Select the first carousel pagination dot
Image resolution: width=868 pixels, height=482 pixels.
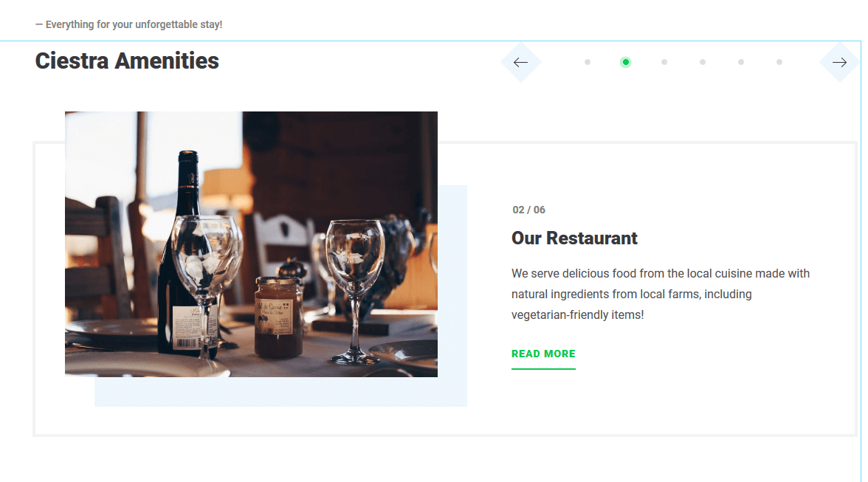[588, 62]
